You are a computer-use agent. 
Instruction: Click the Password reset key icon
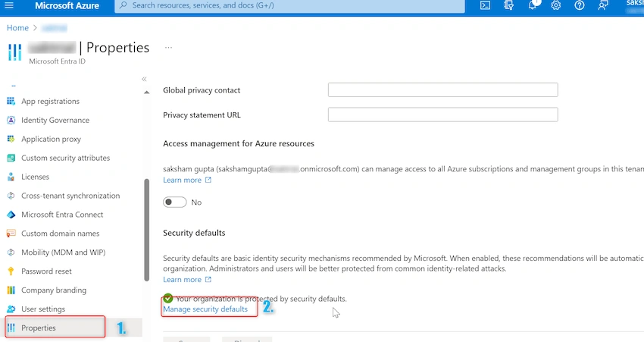[x=11, y=271]
